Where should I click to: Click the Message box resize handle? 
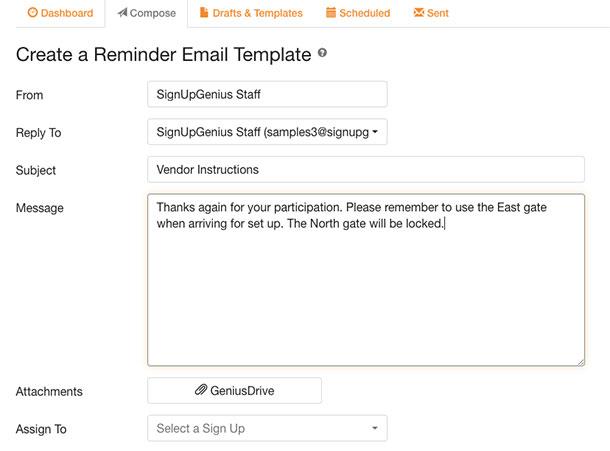tap(580, 362)
